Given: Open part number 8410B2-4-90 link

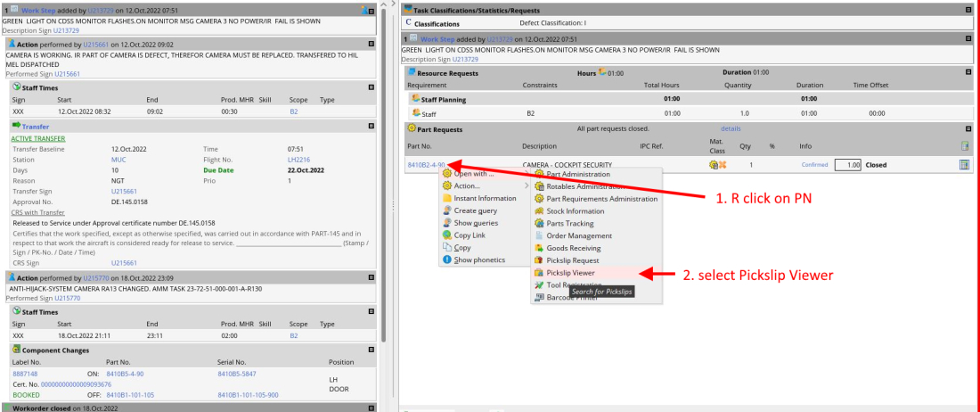Looking at the screenshot, I should pos(426,165).
